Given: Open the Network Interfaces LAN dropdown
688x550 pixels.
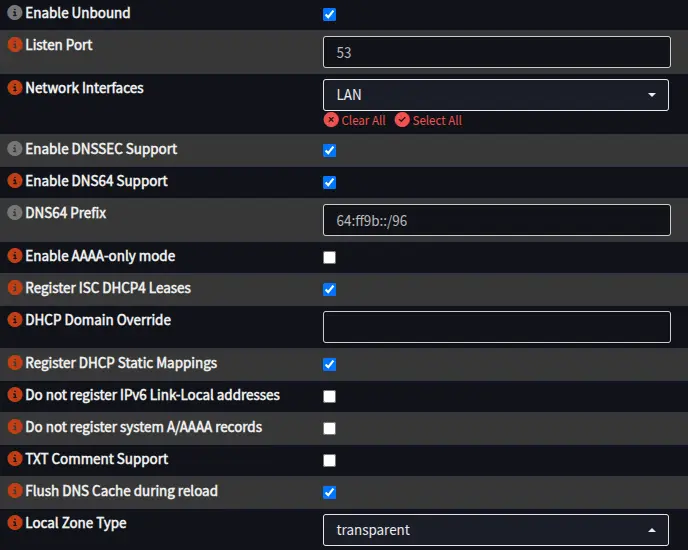Looking at the screenshot, I should coord(496,95).
